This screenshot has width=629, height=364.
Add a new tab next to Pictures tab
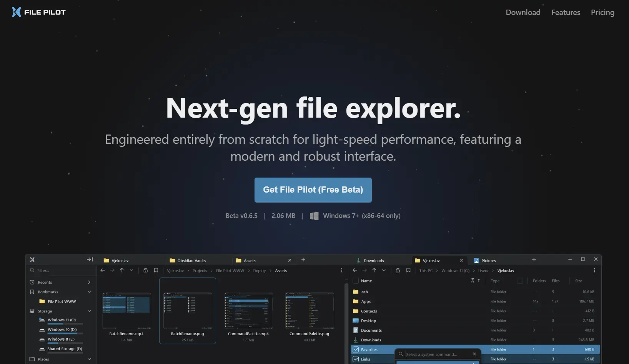(534, 260)
